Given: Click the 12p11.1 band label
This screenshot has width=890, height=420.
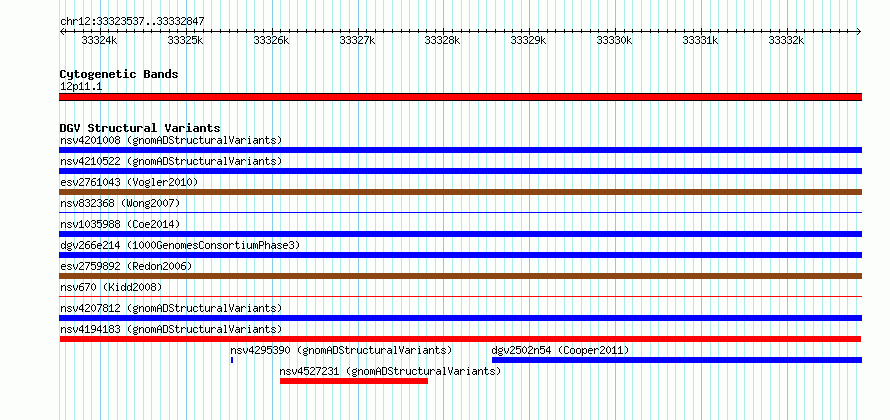Looking at the screenshot, I should click(x=81, y=87).
